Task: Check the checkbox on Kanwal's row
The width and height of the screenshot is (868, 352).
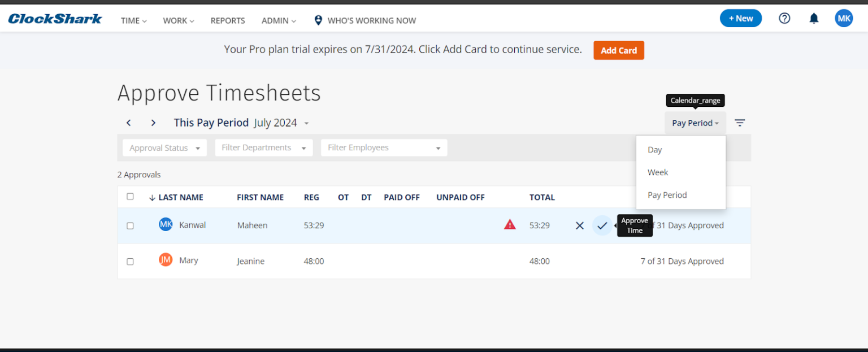Action: point(130,225)
